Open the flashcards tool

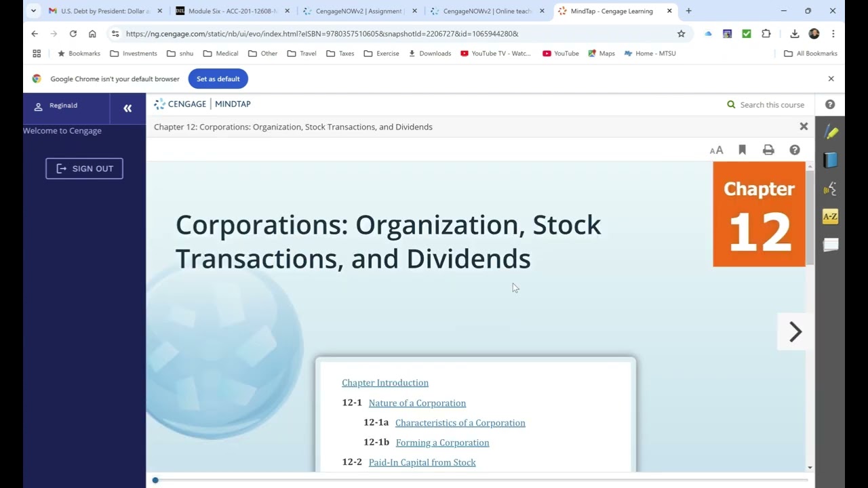click(x=831, y=245)
